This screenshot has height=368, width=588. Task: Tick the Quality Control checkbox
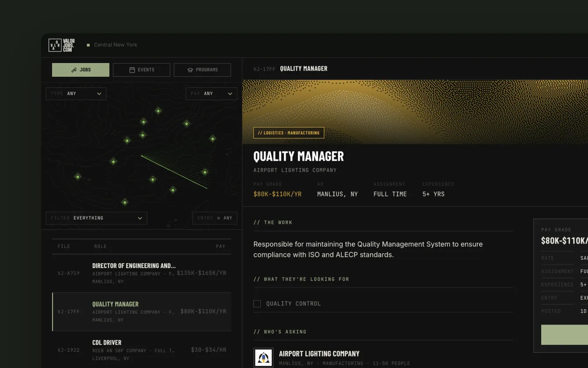click(257, 304)
